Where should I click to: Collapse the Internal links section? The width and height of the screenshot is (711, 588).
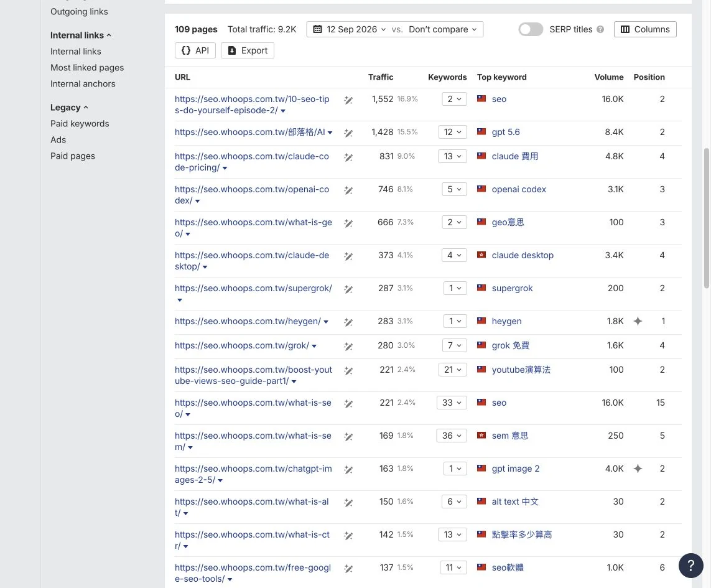click(x=81, y=35)
